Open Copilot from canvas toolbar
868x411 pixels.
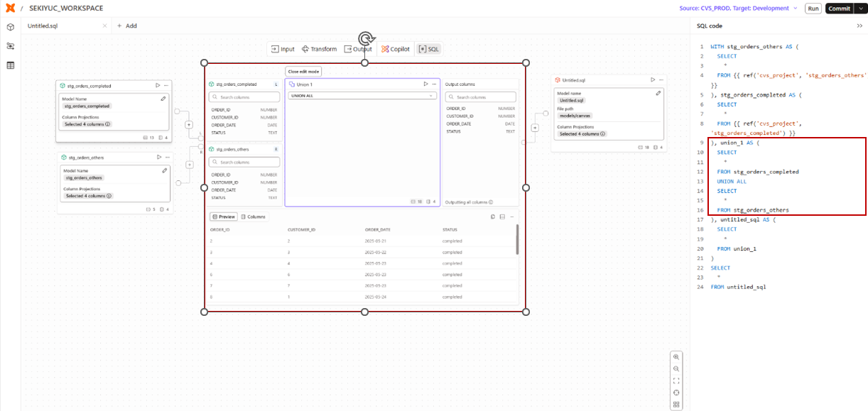pos(396,49)
